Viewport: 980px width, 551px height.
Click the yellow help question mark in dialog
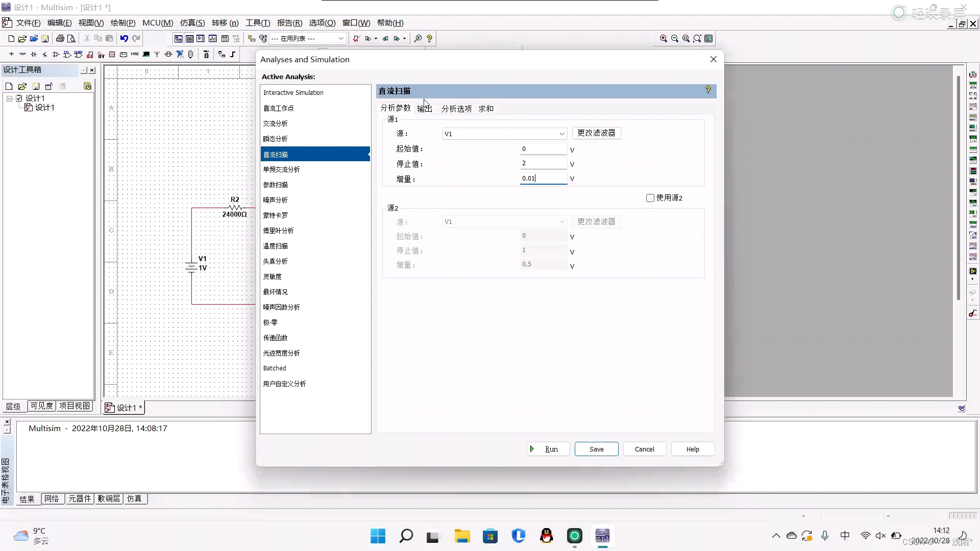tap(708, 90)
